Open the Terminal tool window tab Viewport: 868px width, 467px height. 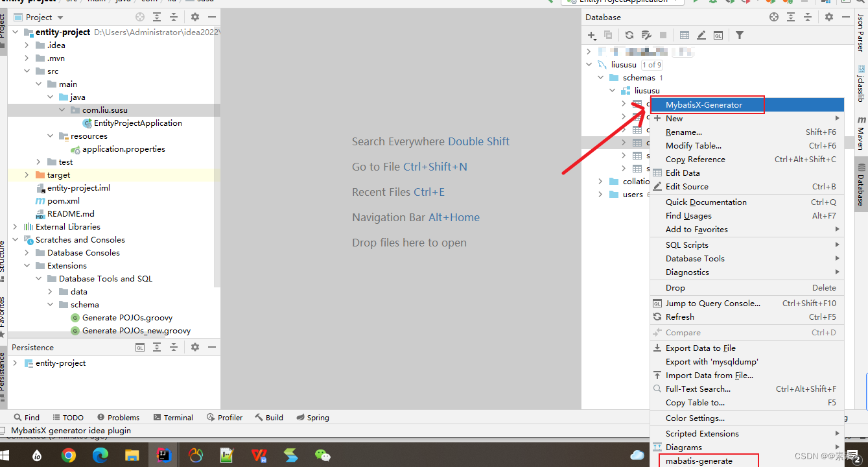point(173,418)
